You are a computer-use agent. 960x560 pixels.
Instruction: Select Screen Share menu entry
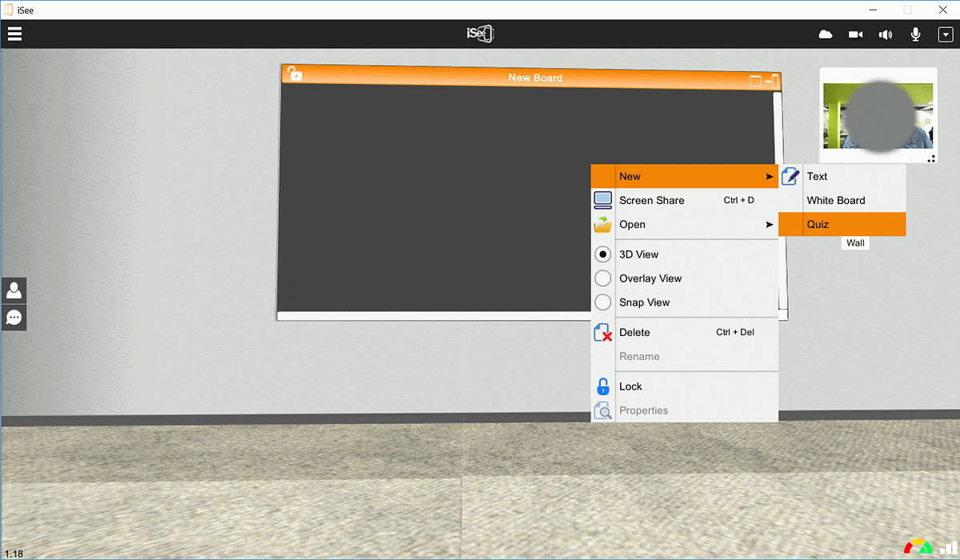(x=685, y=200)
